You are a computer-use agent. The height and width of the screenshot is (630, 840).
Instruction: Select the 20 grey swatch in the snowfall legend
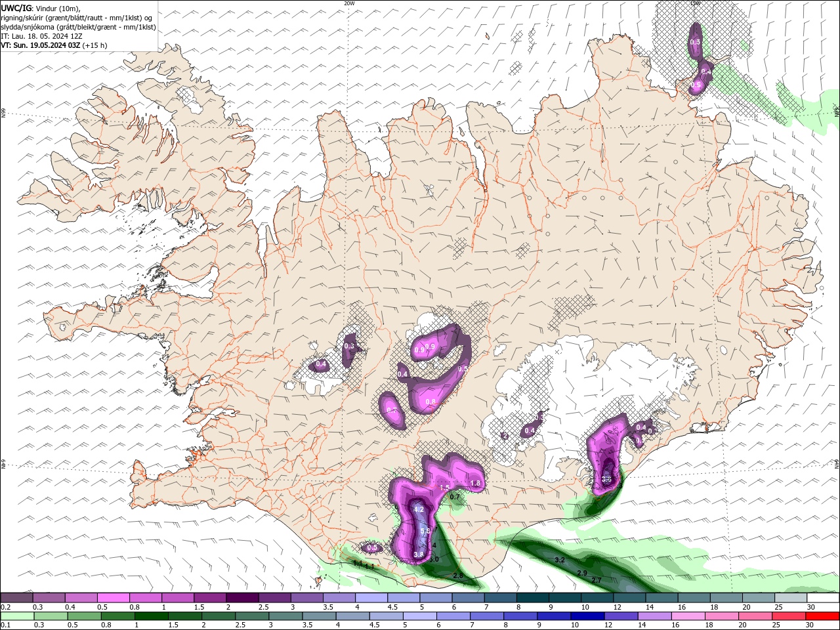point(759,597)
